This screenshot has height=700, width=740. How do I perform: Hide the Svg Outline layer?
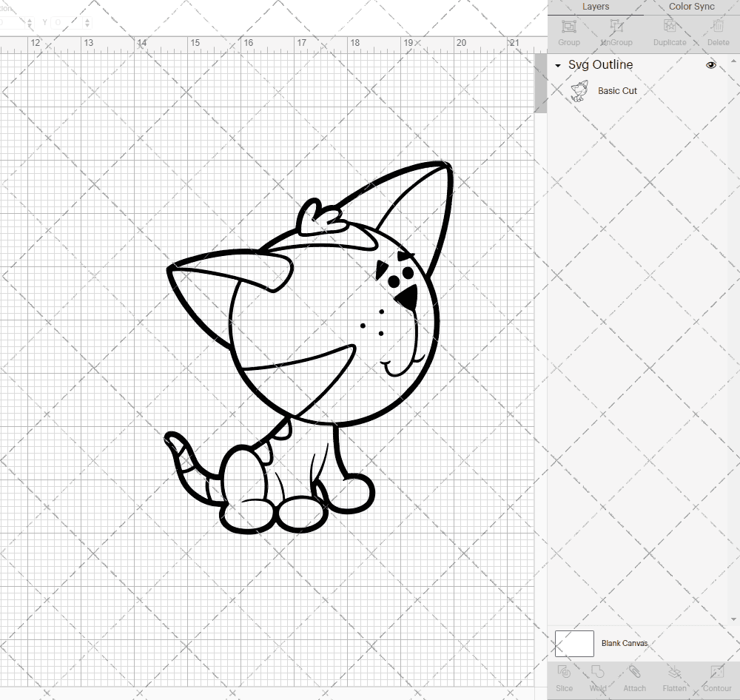[x=711, y=65]
